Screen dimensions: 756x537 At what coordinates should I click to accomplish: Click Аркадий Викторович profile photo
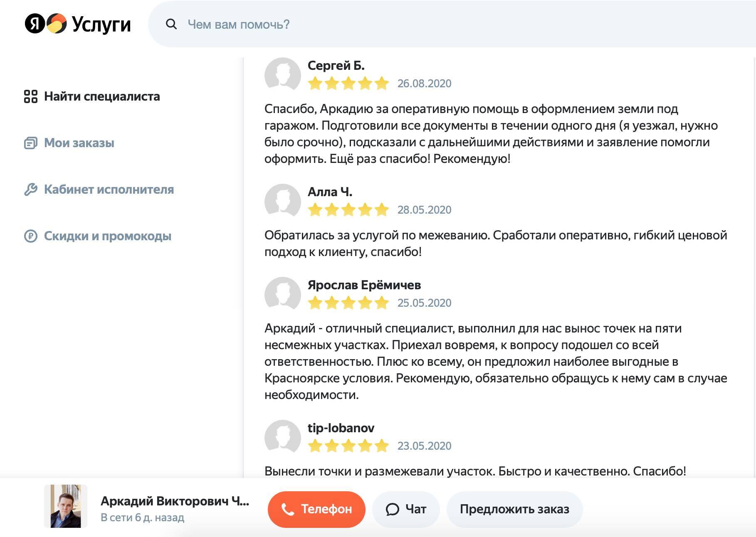tap(66, 506)
